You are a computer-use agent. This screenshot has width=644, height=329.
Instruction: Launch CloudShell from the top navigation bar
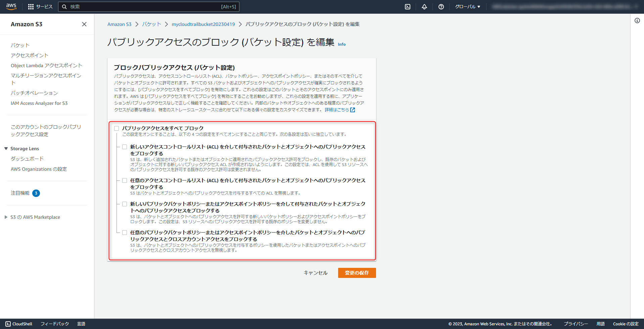407,6
